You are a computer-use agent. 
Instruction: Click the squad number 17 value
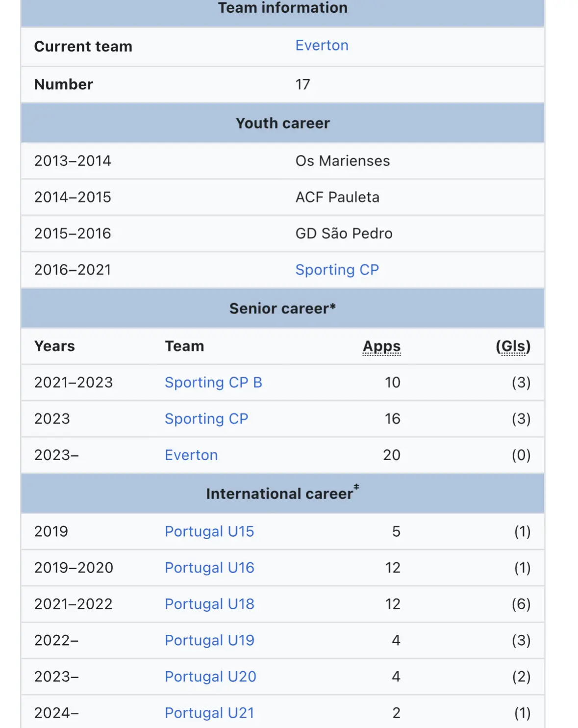tap(302, 84)
